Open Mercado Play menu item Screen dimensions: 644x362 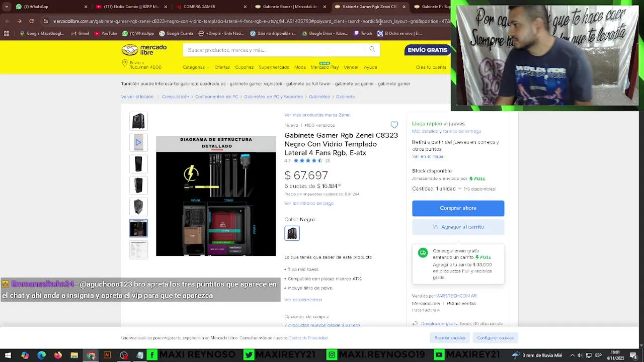(x=325, y=67)
